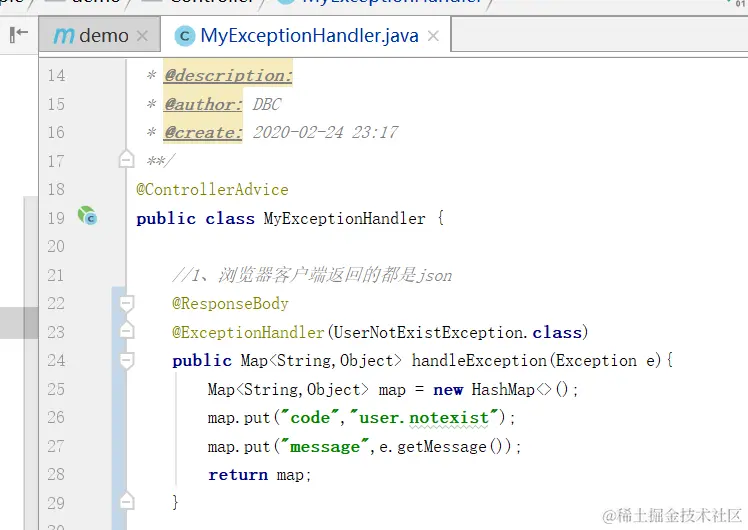Toggle fold marker at line 23

click(126, 331)
